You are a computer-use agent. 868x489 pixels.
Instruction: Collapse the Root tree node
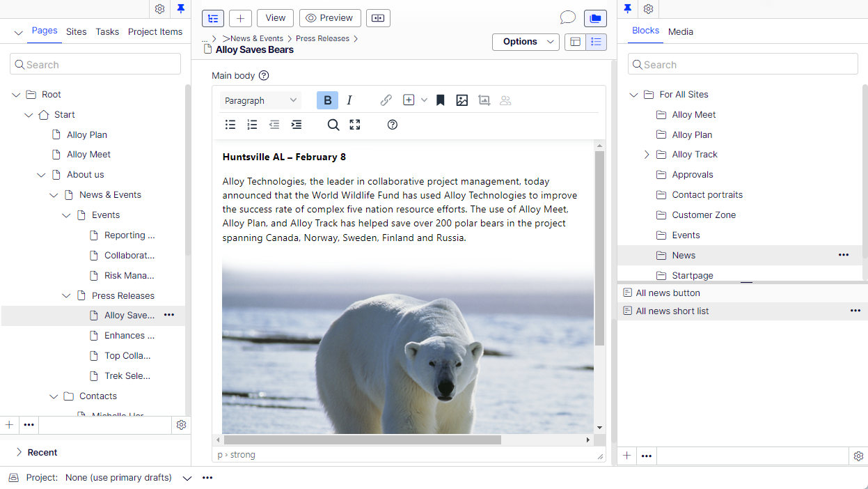pos(16,95)
